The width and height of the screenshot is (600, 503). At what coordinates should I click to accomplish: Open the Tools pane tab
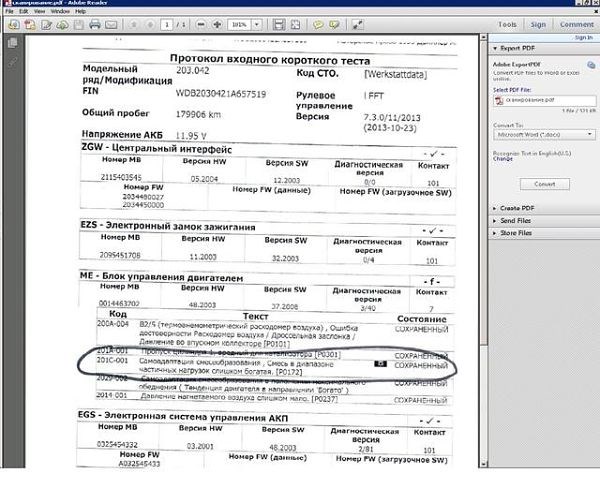point(508,24)
